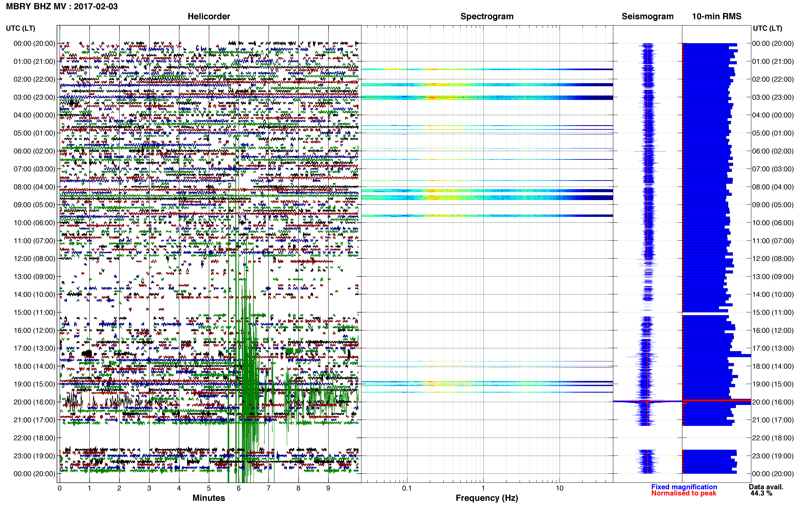Image resolution: width=812 pixels, height=508 pixels.
Task: Click the left '10:00 (06:00)' time label
Action: click(34, 223)
